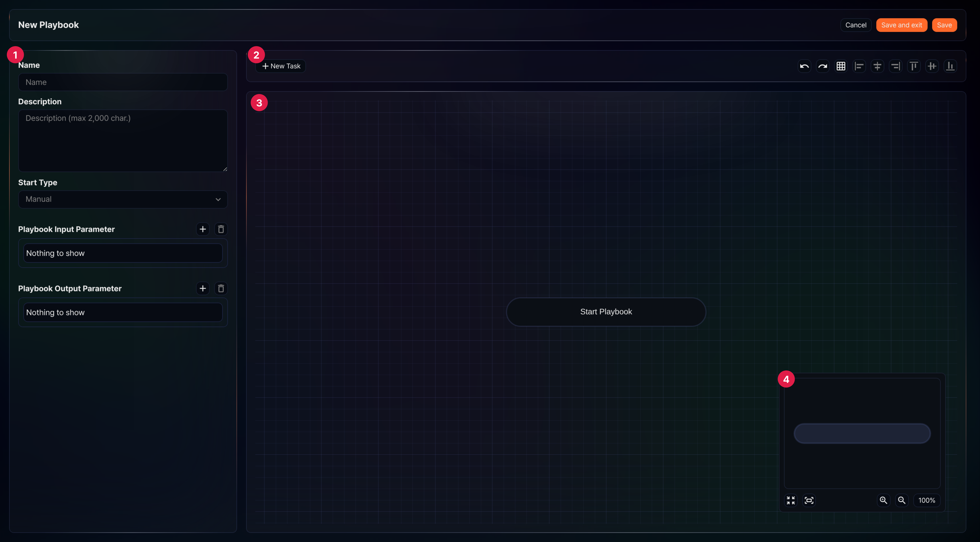Redo the last undone action

point(822,66)
